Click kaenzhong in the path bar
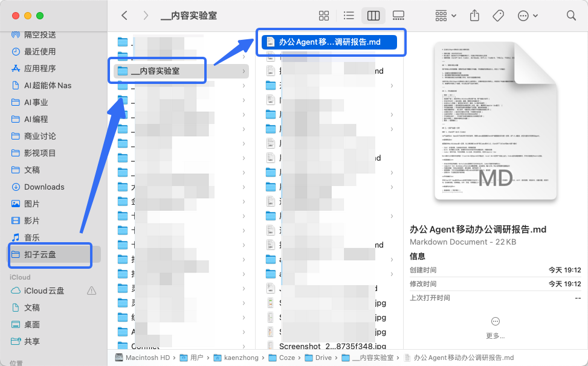The image size is (588, 366). [x=236, y=358]
